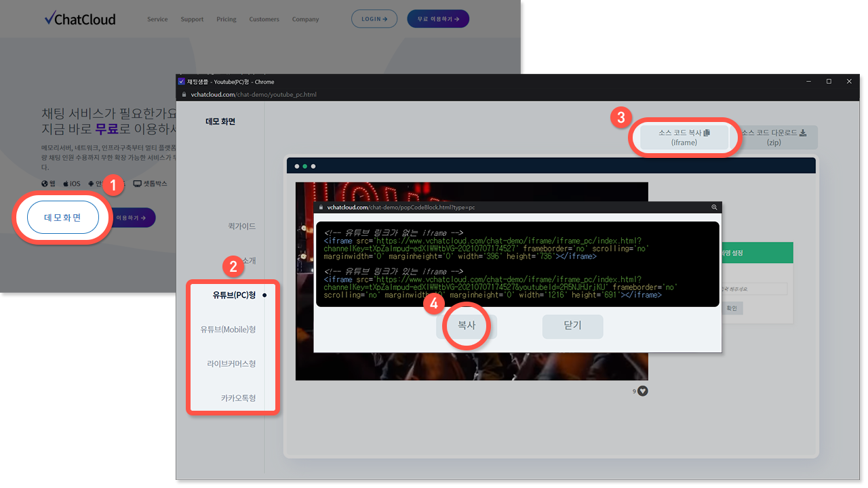Click the green dot in the demo frame header
Viewport: 868px width, 488px height.
pos(305,166)
